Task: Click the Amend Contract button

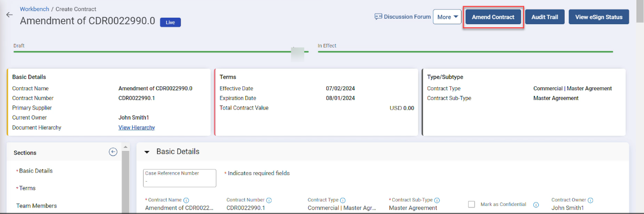Action: tap(493, 17)
